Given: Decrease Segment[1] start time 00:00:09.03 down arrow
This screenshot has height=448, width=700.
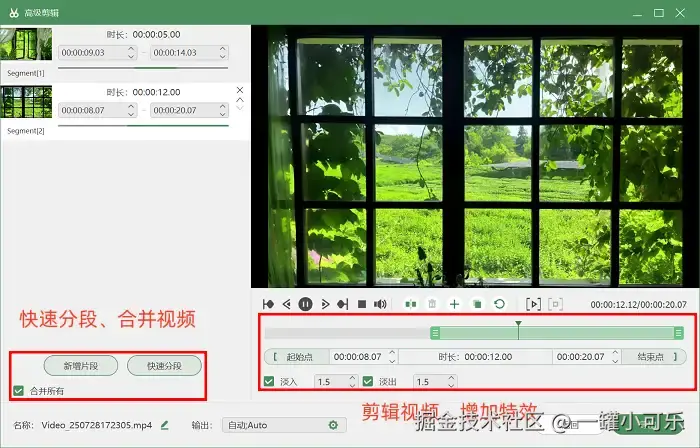Looking at the screenshot, I should click(x=131, y=57).
